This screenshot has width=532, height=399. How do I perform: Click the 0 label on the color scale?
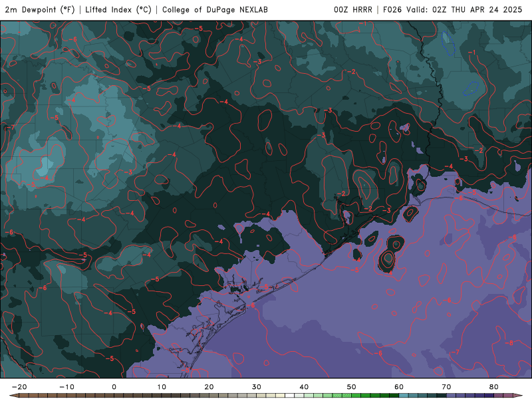[114, 387]
